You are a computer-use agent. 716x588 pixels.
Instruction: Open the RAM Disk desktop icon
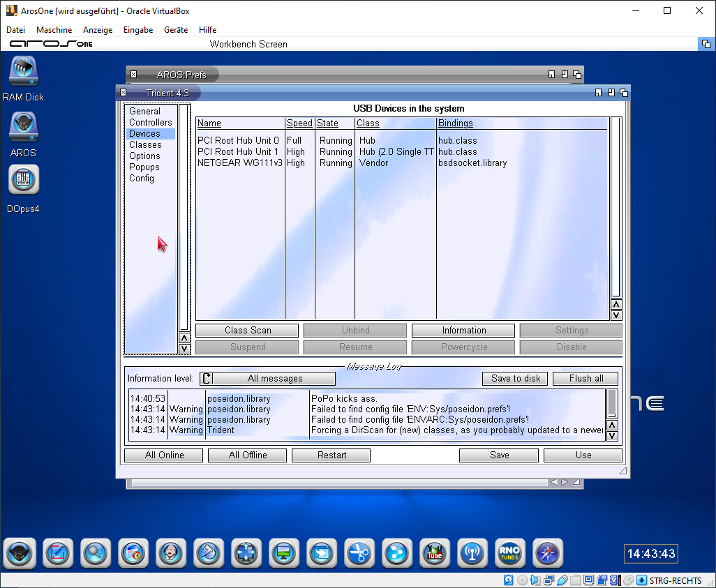point(24,73)
